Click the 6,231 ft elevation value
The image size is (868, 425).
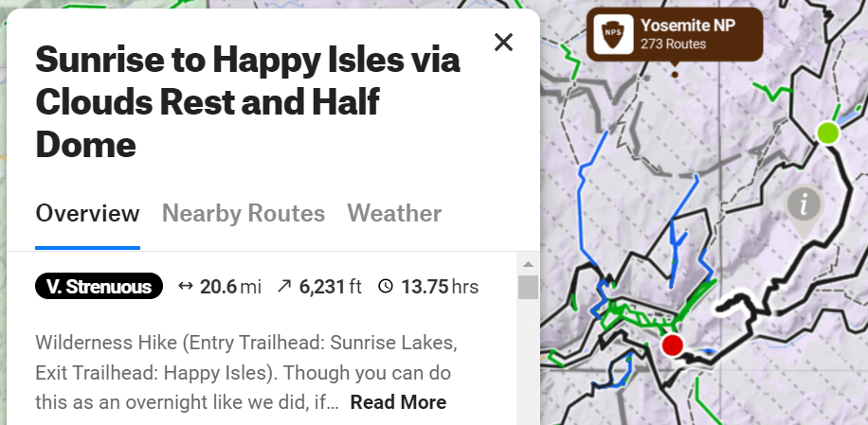click(331, 286)
